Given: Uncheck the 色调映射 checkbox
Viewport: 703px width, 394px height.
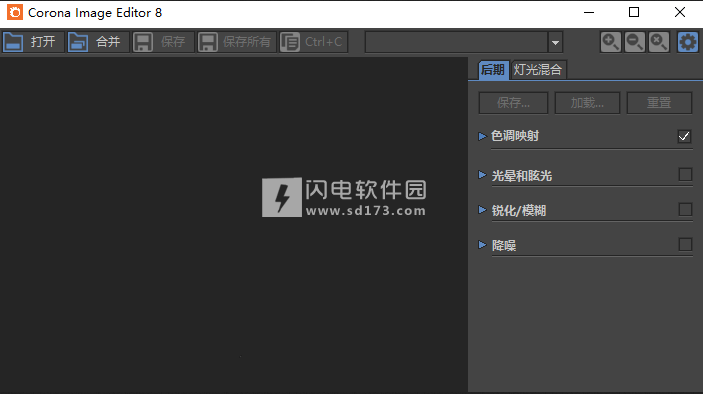Looking at the screenshot, I should tap(685, 136).
